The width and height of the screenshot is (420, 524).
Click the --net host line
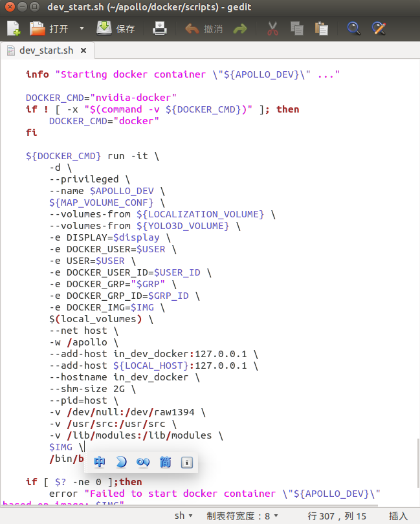[83, 331]
